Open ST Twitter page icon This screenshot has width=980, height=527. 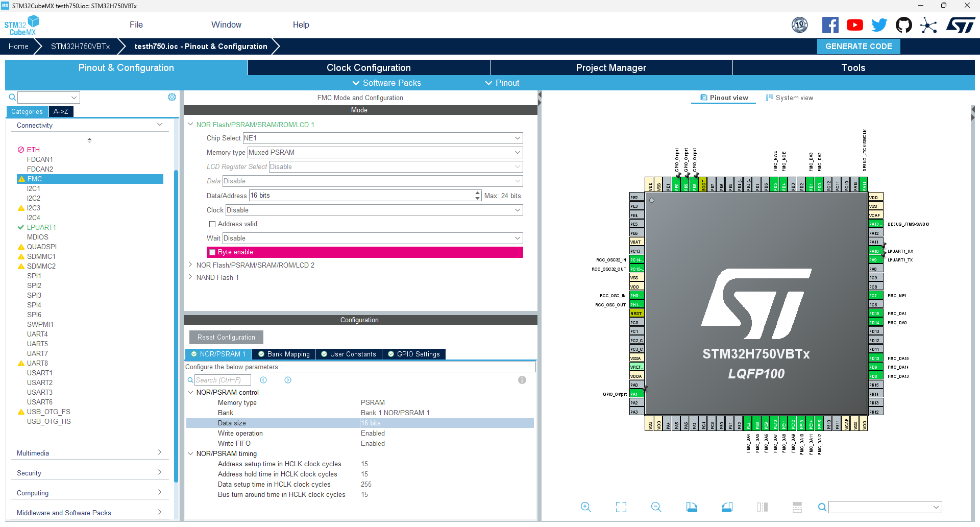(879, 25)
